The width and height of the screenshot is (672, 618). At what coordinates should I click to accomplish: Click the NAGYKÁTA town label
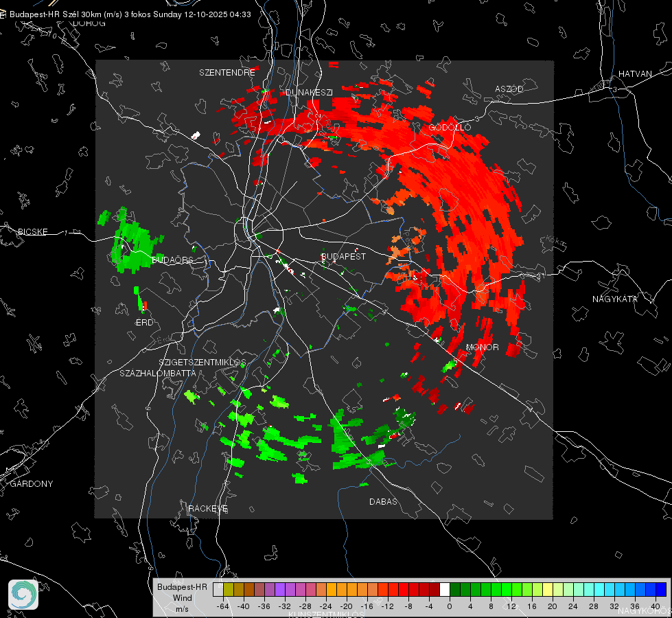[615, 299]
